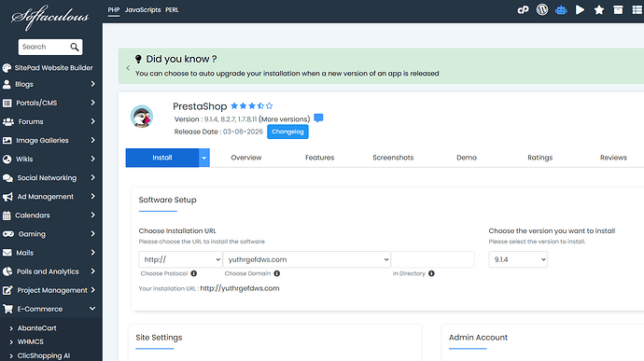Click the More versions link
Image resolution: width=644 pixels, height=361 pixels.
click(285, 119)
